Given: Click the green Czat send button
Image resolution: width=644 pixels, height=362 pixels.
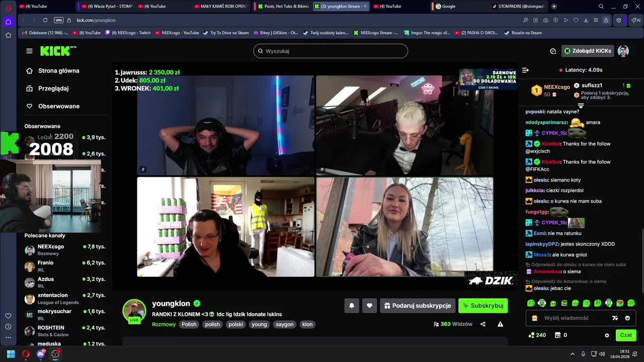Looking at the screenshot, I should coord(626,335).
